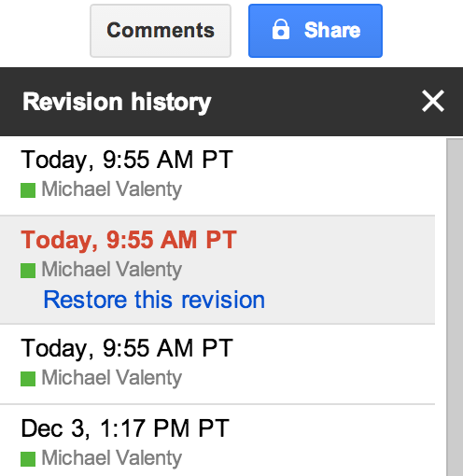The image size is (463, 476).
Task: Select the Dec 3, 1:17 PM PT revision
Action: pos(217,441)
